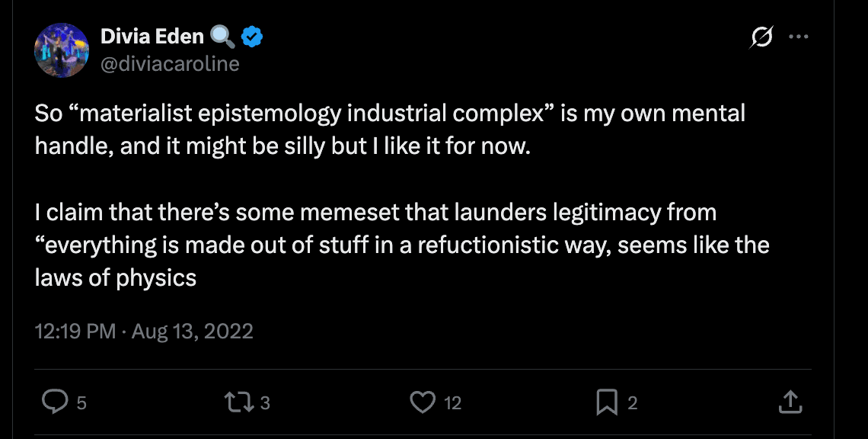This screenshot has height=439, width=868.
Task: Click the bookmark count of 2
Action: click(632, 402)
